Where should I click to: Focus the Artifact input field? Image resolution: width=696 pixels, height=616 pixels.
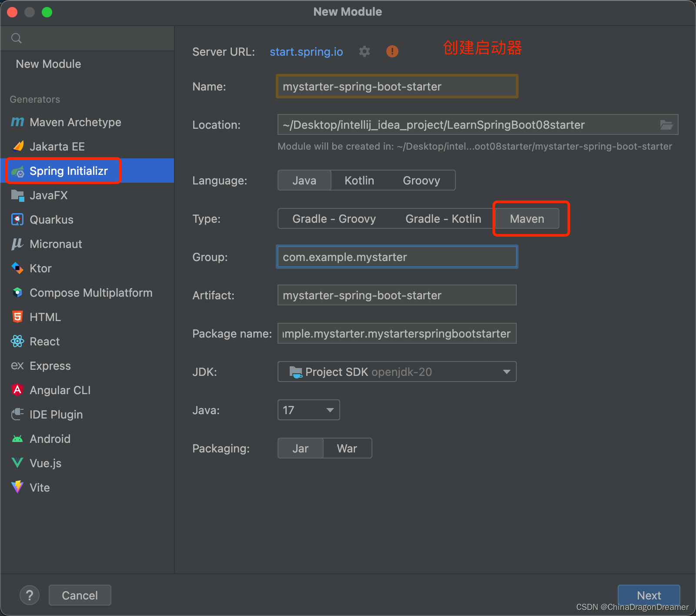click(397, 295)
